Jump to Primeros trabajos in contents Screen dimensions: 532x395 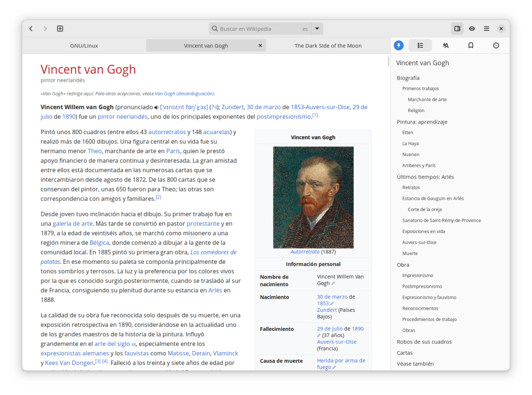(x=421, y=88)
